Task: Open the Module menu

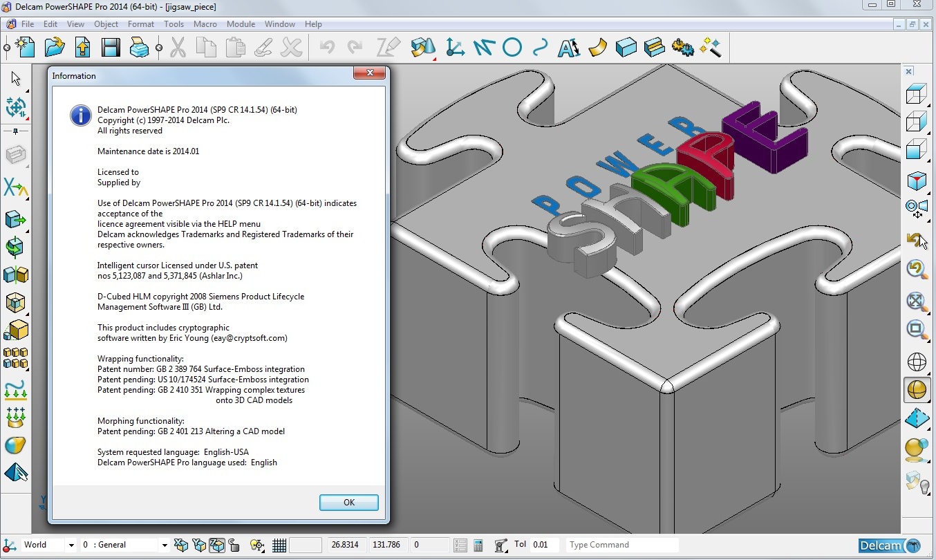Action: pyautogui.click(x=241, y=24)
